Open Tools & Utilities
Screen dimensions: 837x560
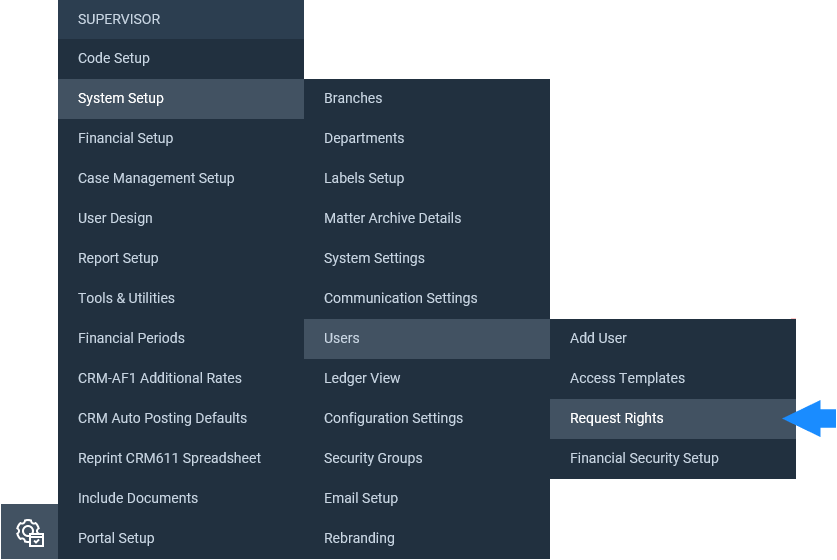[x=181, y=299]
